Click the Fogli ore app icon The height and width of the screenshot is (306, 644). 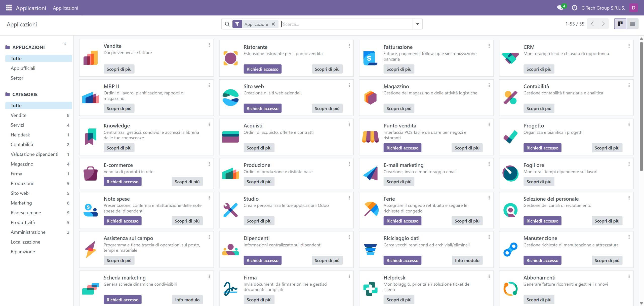[510, 173]
